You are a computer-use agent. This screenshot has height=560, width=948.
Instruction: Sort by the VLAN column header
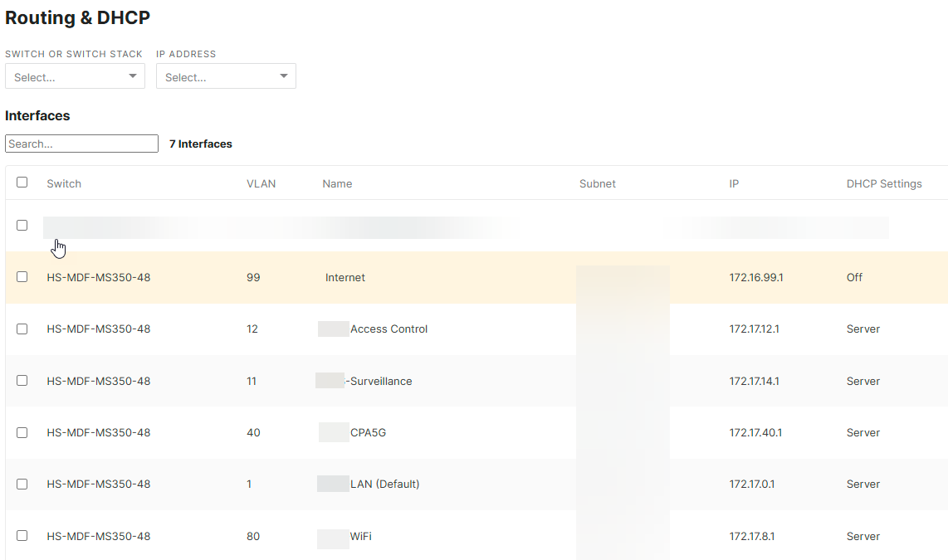(261, 183)
